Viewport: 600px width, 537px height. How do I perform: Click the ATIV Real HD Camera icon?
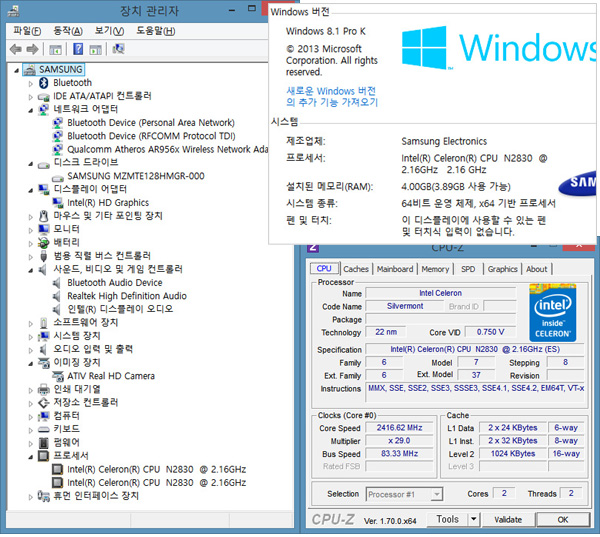(58, 376)
